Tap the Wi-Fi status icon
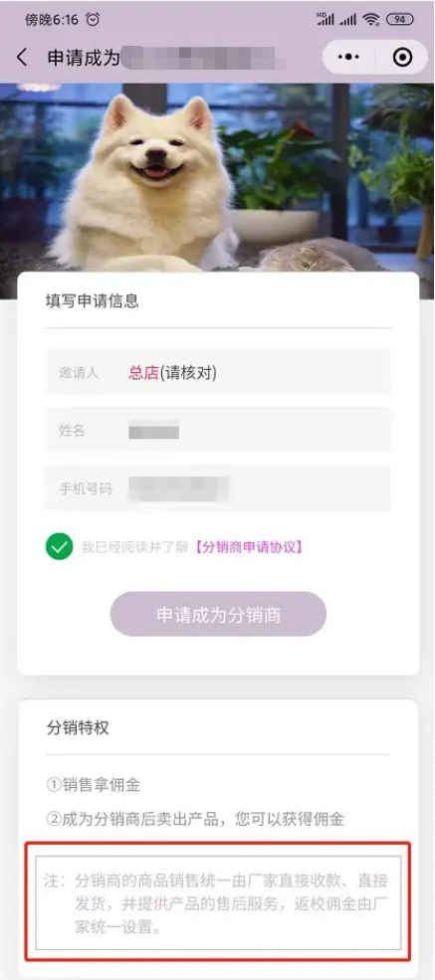Viewport: 435px width, 980px height. click(371, 19)
